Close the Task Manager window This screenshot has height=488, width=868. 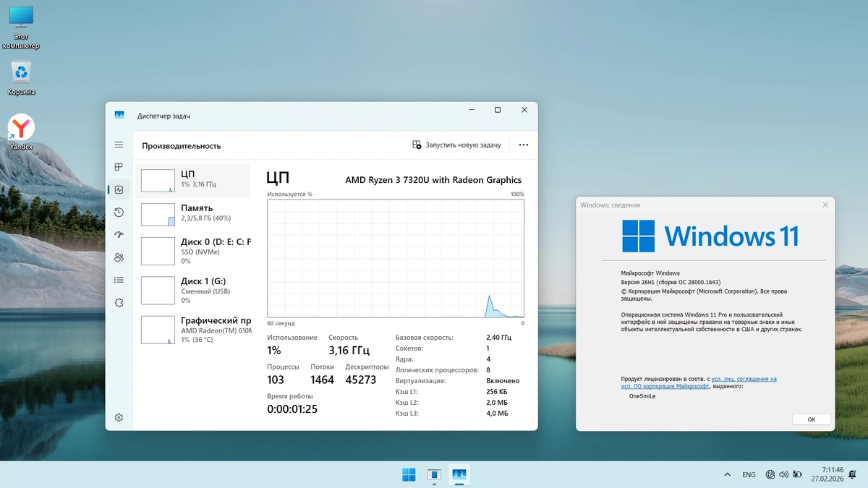coord(524,110)
